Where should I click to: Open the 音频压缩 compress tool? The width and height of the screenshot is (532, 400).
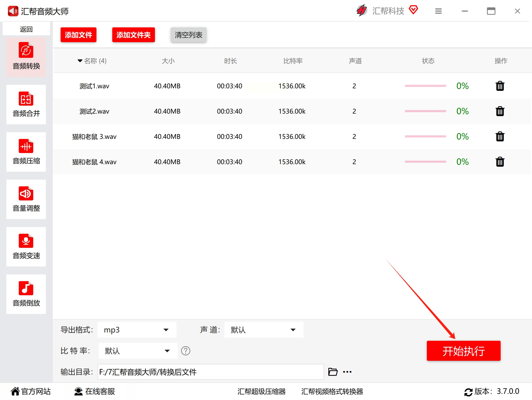coord(26,152)
